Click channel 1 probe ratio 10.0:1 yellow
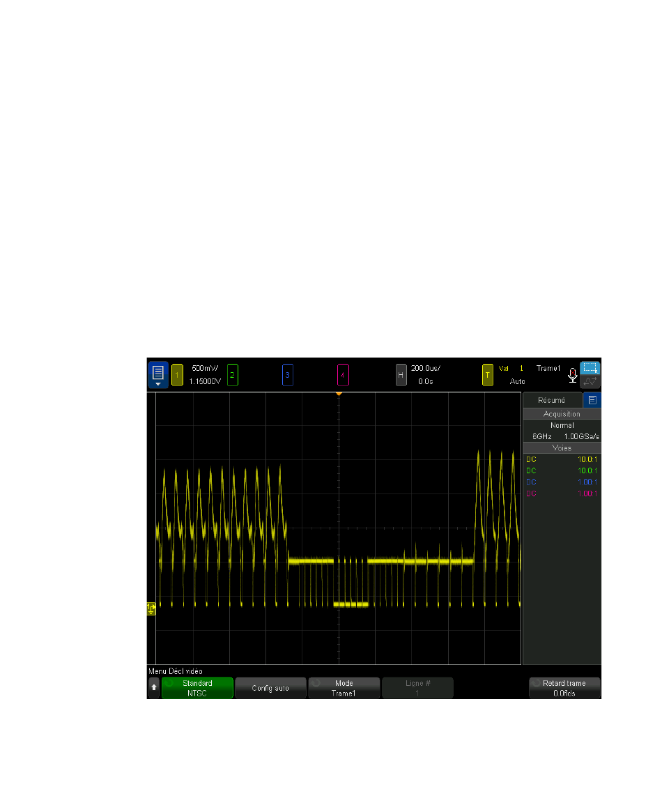This screenshot has height=812, width=662. 587,459
